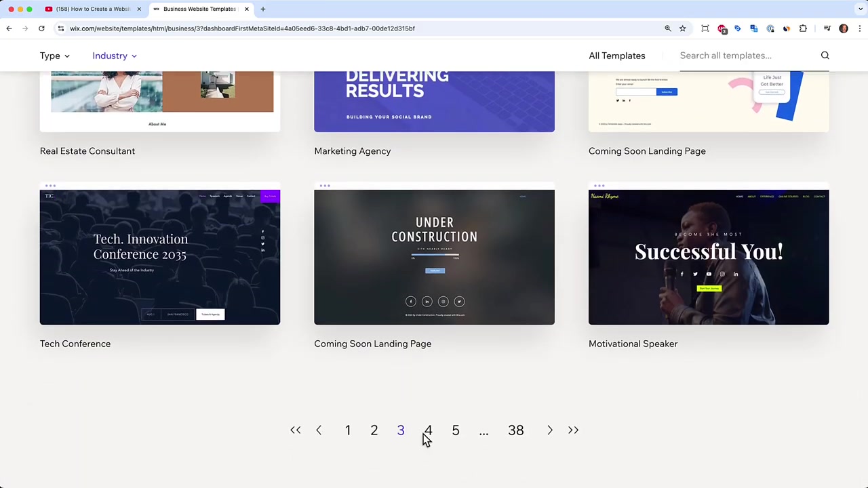The width and height of the screenshot is (868, 488).
Task: Jump to last page with double-right arrows
Action: tap(573, 430)
